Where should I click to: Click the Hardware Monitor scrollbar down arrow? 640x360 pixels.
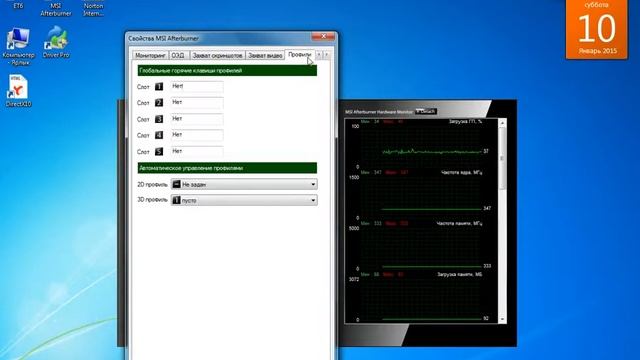tap(502, 319)
